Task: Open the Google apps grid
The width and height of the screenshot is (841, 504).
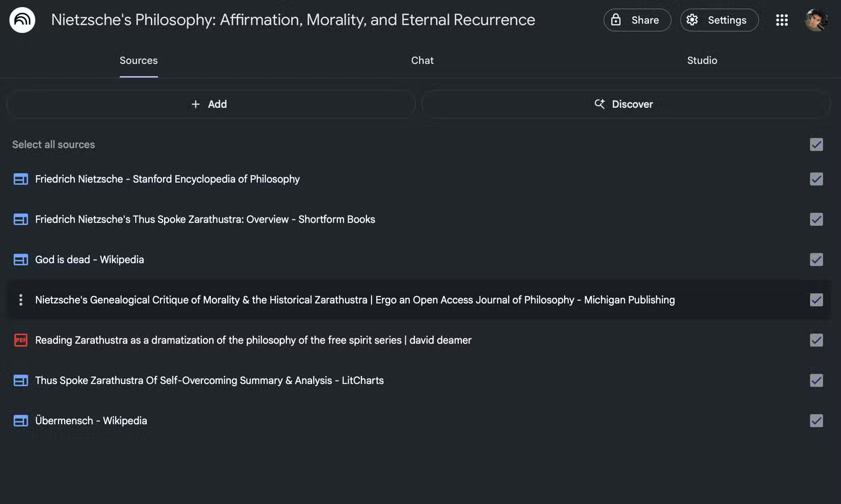Action: 782,20
